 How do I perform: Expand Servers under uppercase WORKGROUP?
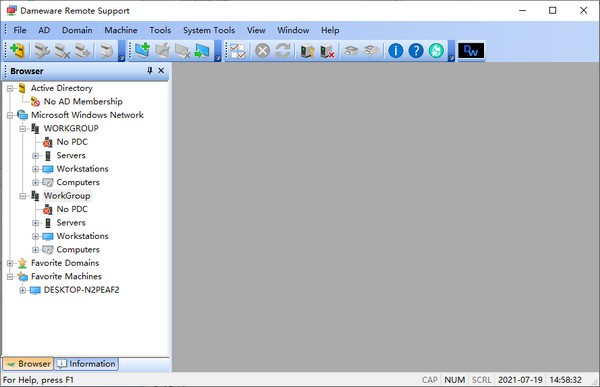[35, 156]
